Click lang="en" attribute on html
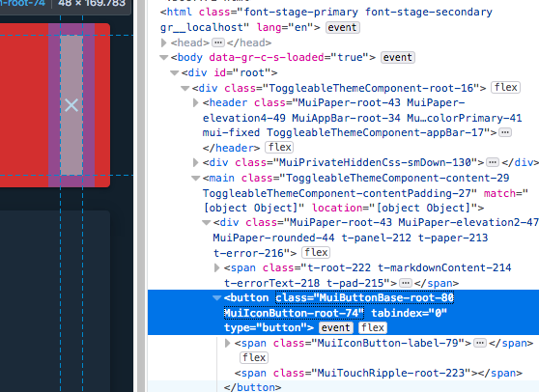This screenshot has width=539, height=392. [285, 27]
